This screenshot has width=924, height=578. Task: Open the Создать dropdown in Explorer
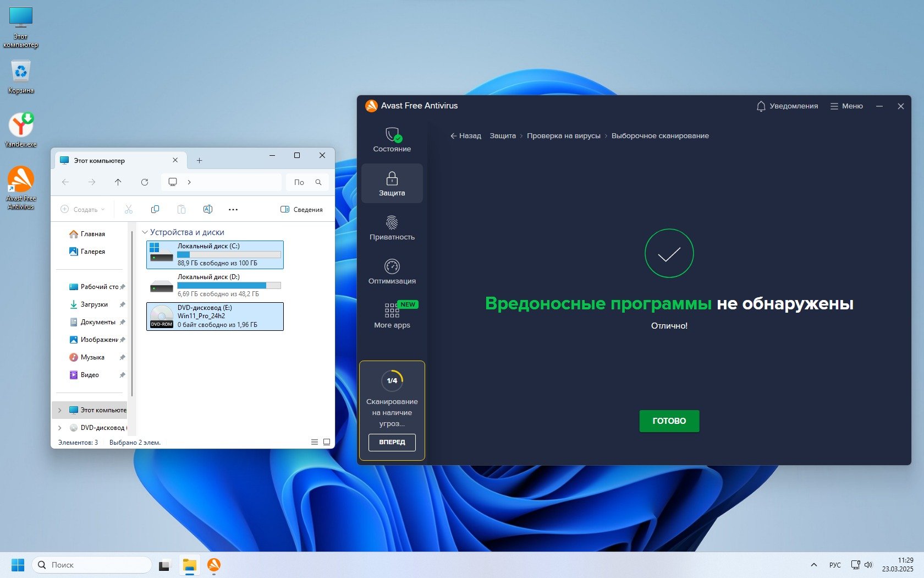pos(82,209)
